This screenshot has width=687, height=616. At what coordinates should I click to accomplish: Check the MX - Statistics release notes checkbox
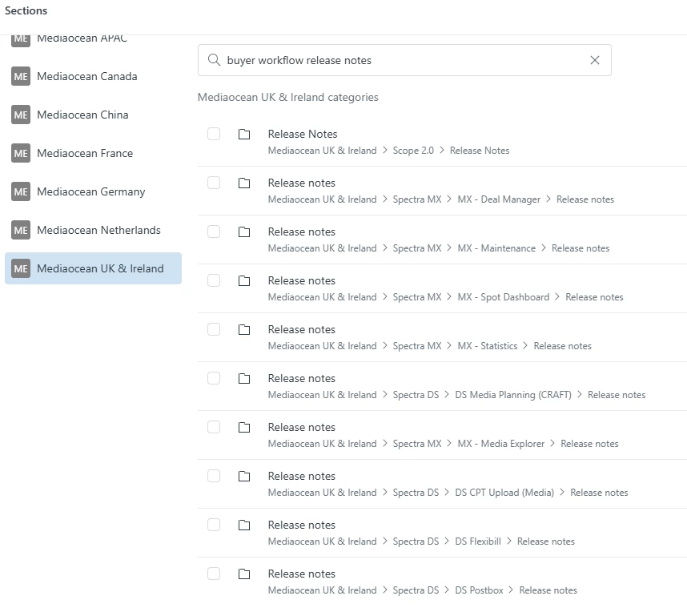(214, 329)
